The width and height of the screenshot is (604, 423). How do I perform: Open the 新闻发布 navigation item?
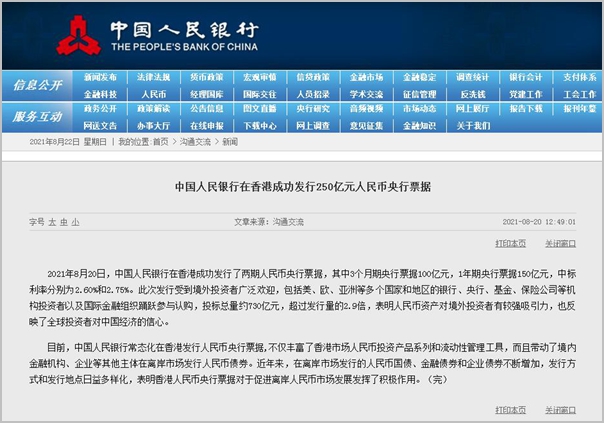pos(100,77)
